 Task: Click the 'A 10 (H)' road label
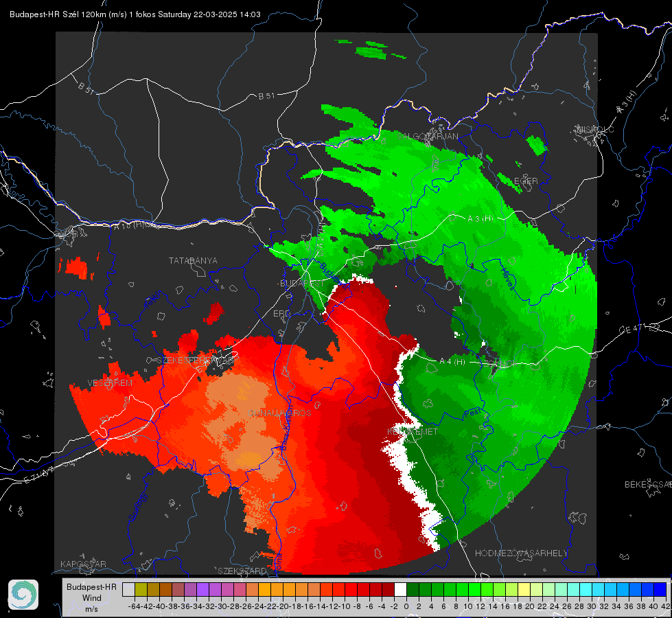[129, 225]
